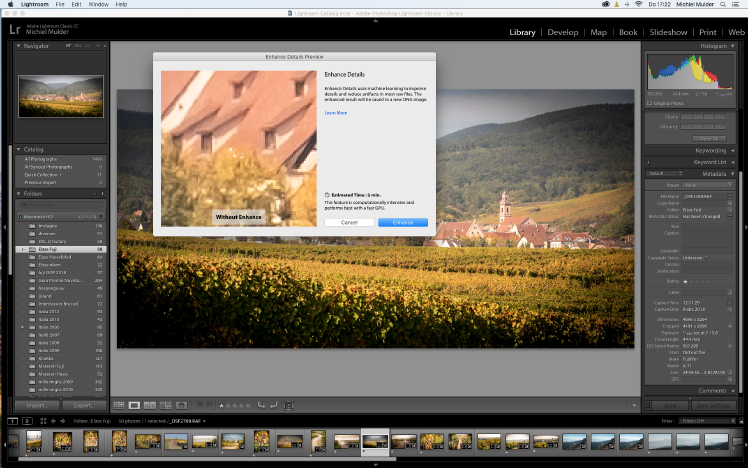Click the Reset All button in Quick Develop
Screen dimensions: 748x468
click(x=709, y=138)
